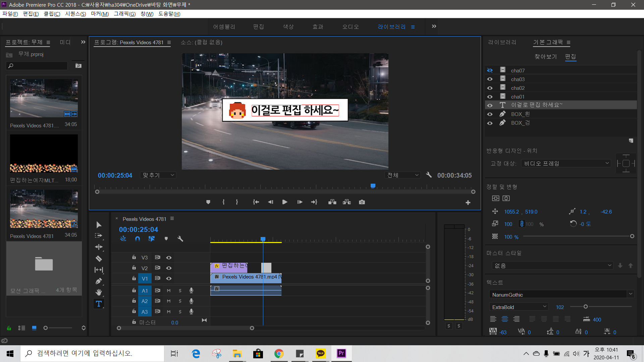Viewport: 644px width, 362px height.
Task: Select the Pen tool in timeline toolbar
Action: [x=99, y=281]
